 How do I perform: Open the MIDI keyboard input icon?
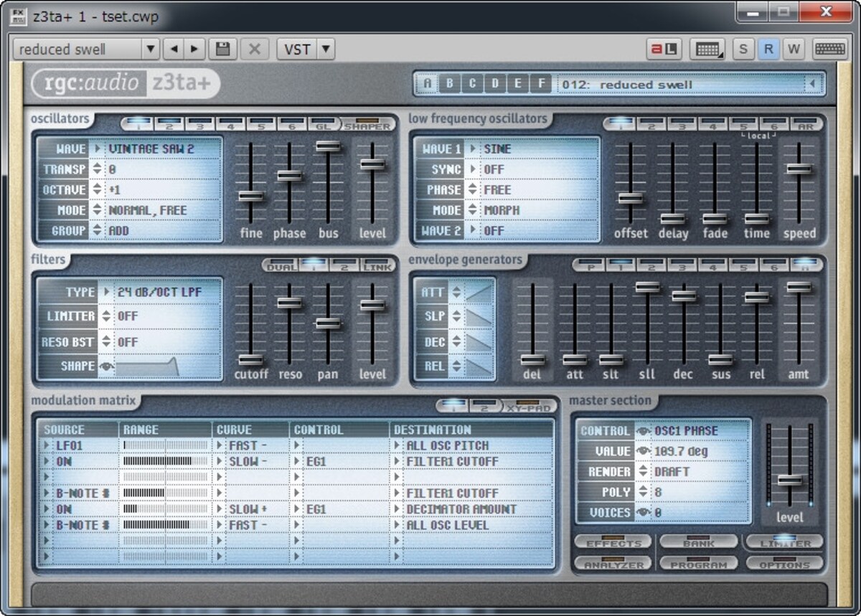[x=707, y=49]
